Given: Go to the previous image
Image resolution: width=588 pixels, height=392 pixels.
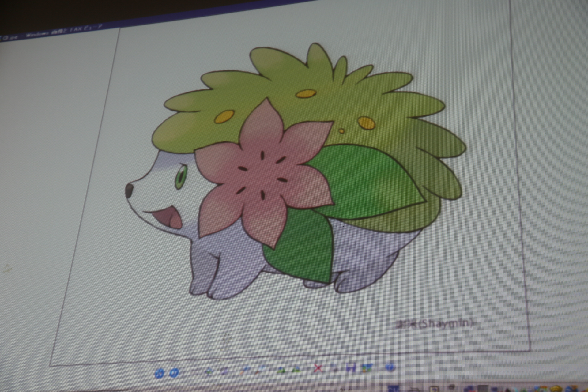Looking at the screenshot, I should tap(159, 373).
